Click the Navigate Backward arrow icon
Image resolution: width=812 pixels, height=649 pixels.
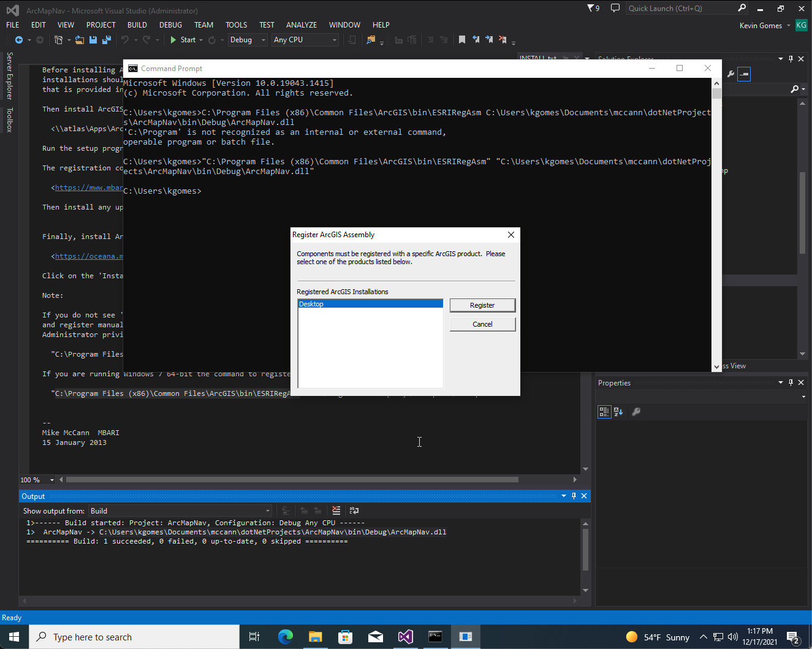click(19, 40)
